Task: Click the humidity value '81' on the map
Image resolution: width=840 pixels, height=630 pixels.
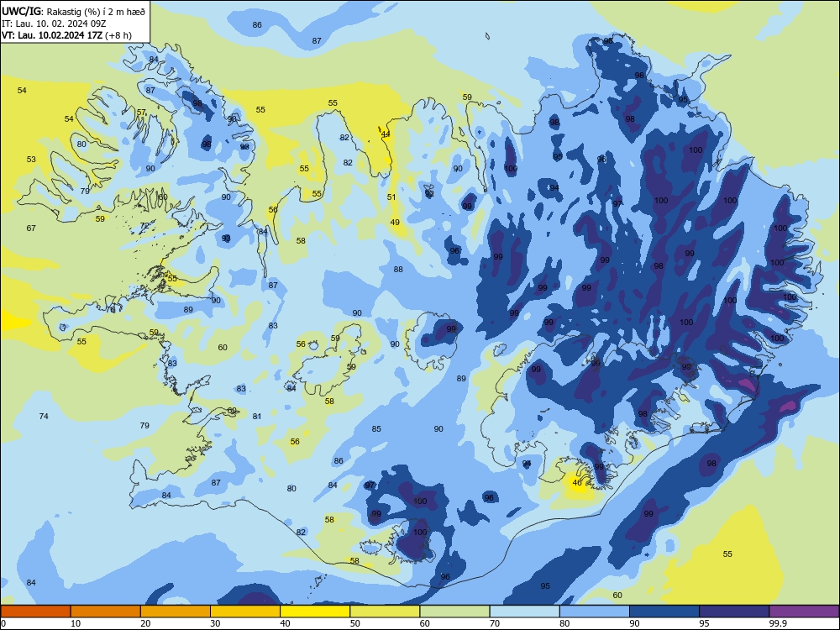Action: click(257, 417)
